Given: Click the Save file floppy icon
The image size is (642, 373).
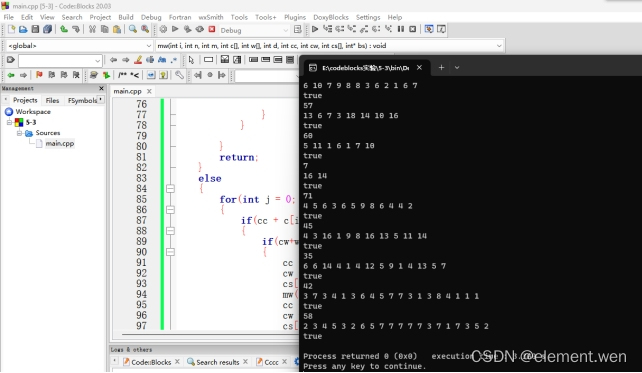Looking at the screenshot, I should (x=35, y=29).
